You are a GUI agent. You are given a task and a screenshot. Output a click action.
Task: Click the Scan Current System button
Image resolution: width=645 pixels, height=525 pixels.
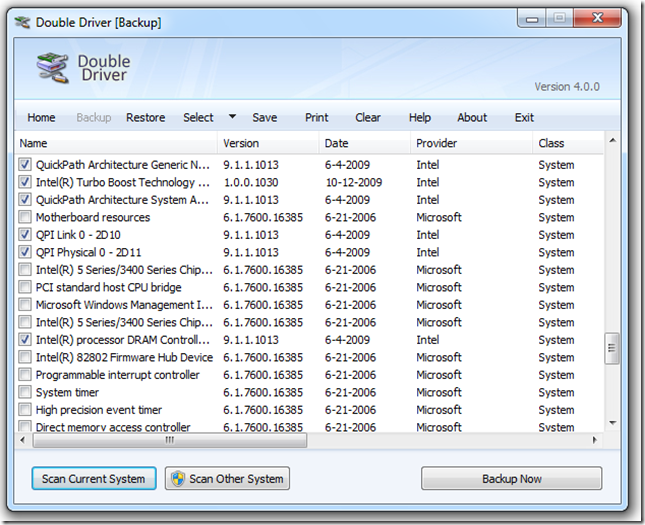click(94, 479)
